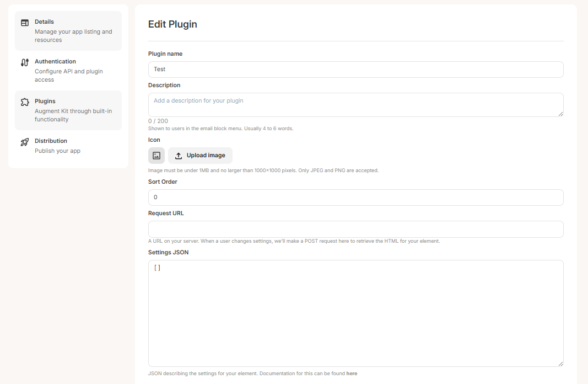Click the 'Settings JSON' label
Image resolution: width=588 pixels, height=384 pixels.
(x=169, y=252)
